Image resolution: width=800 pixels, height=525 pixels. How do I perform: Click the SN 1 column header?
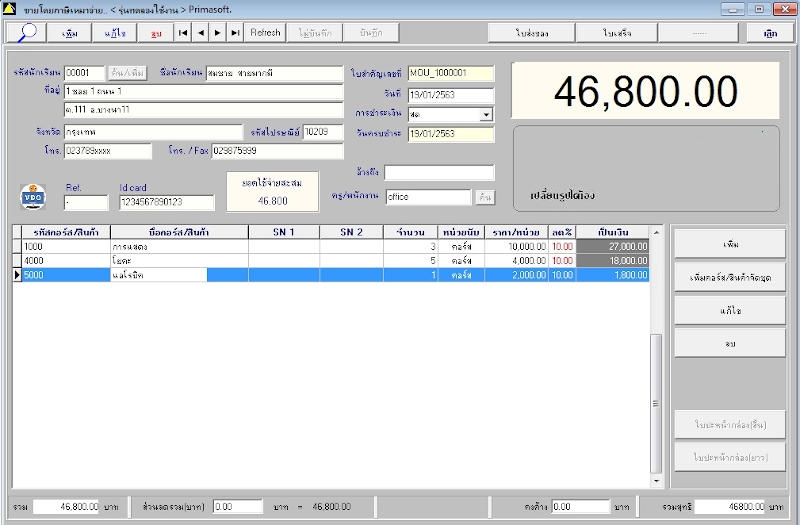coord(284,232)
